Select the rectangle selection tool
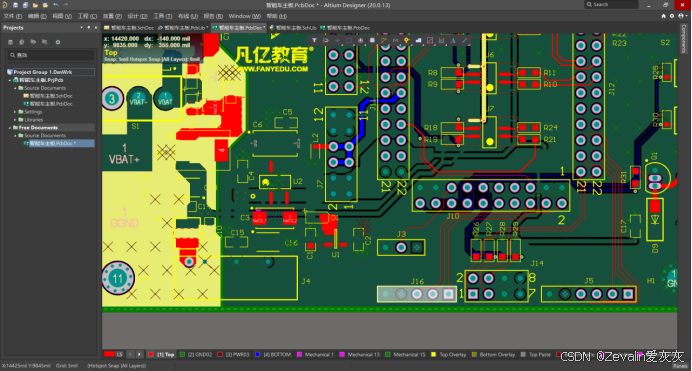This screenshot has height=371, width=692. coord(349,40)
